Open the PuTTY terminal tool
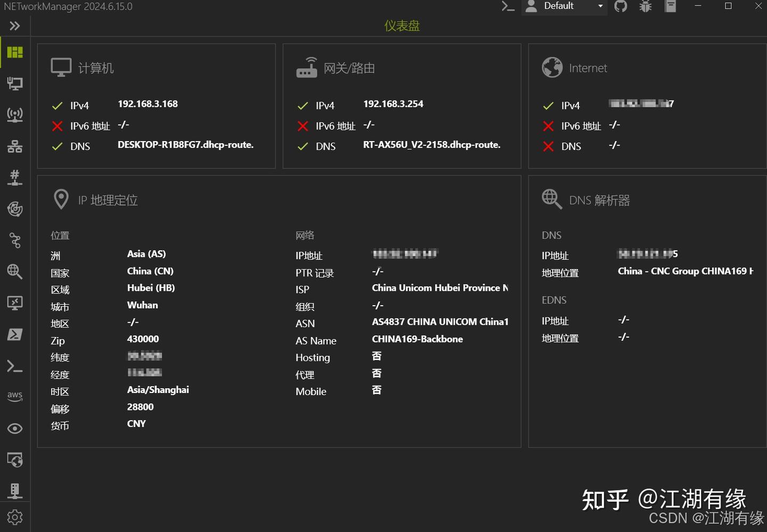 tap(15, 366)
